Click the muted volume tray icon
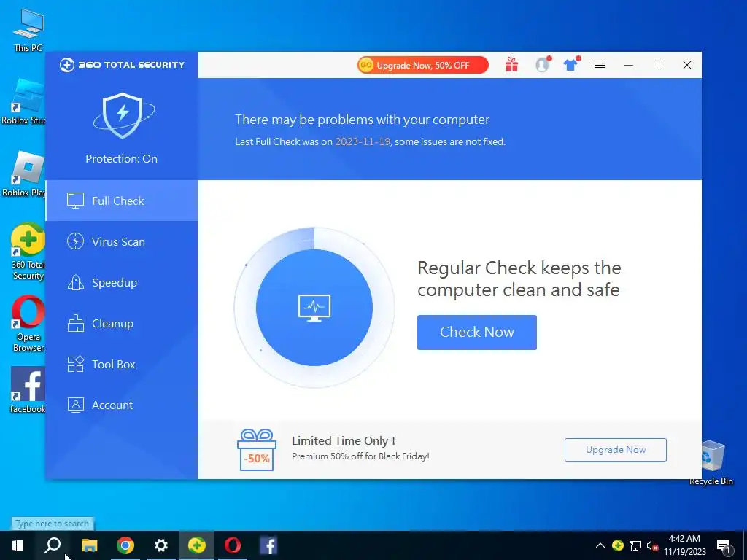Screen dimensions: 747x560 653,546
